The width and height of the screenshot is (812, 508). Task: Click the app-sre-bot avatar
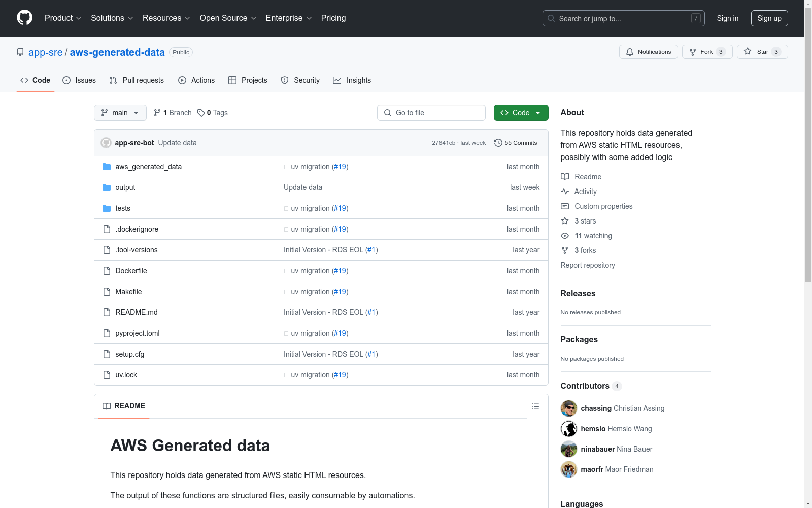tap(106, 143)
